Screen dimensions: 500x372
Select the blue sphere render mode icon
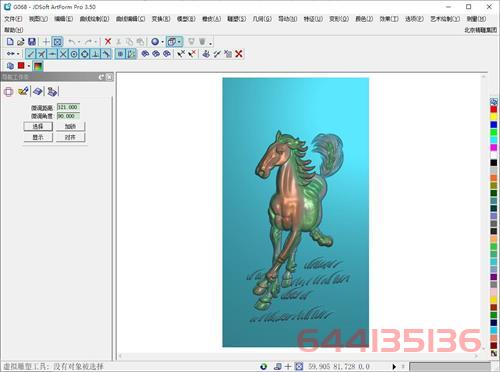(x=155, y=42)
